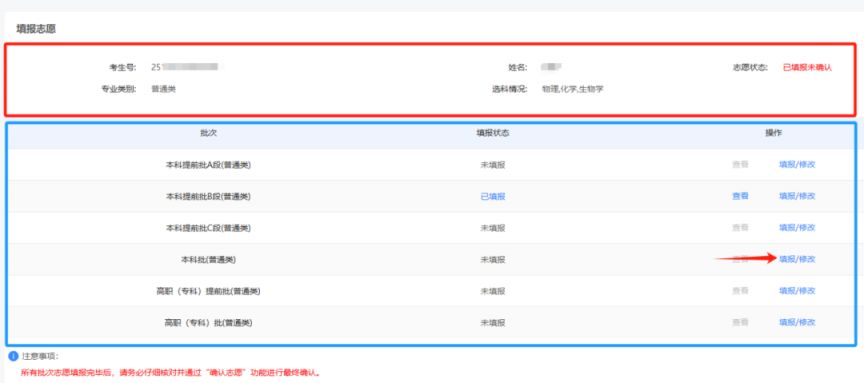This screenshot has height=383, width=864.
Task: Click the 考生号 label
Action: (x=123, y=68)
